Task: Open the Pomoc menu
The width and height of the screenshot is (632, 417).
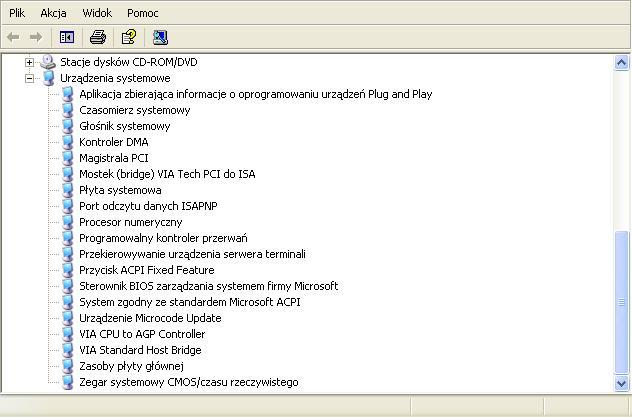Action: [x=143, y=13]
